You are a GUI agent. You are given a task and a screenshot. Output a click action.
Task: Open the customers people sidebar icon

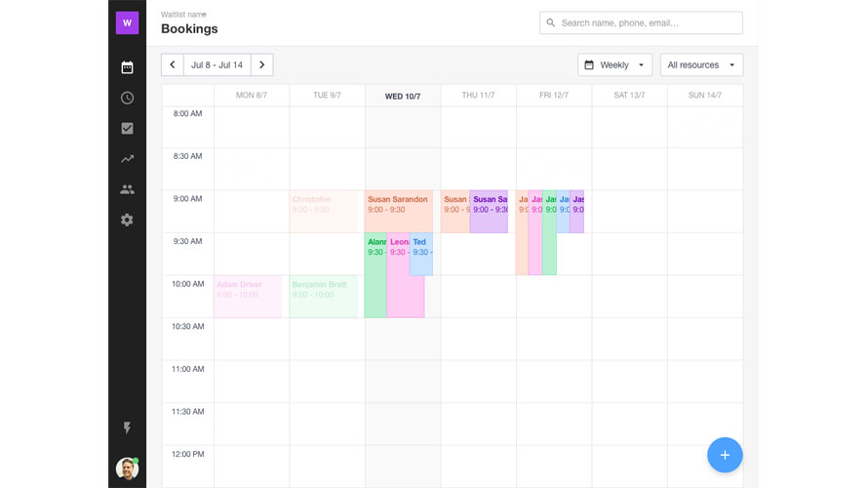coord(127,189)
